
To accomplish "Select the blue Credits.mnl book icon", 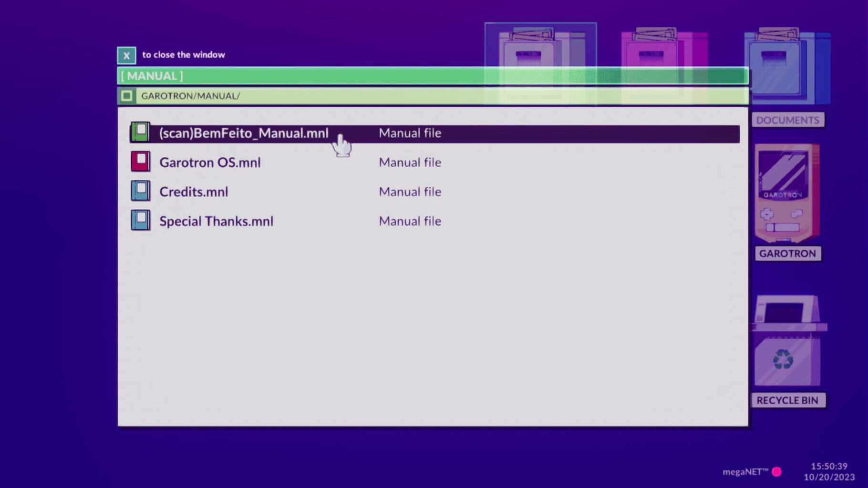I will [x=140, y=191].
